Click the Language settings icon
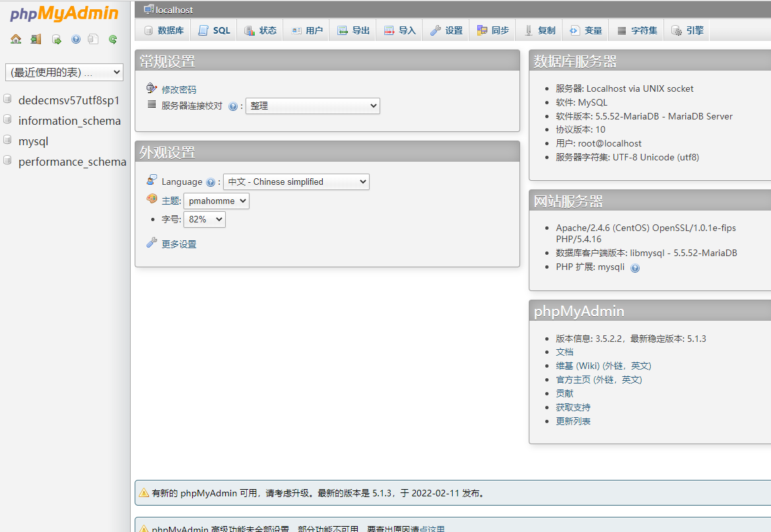Screen dimensions: 771x532 [x=152, y=180]
